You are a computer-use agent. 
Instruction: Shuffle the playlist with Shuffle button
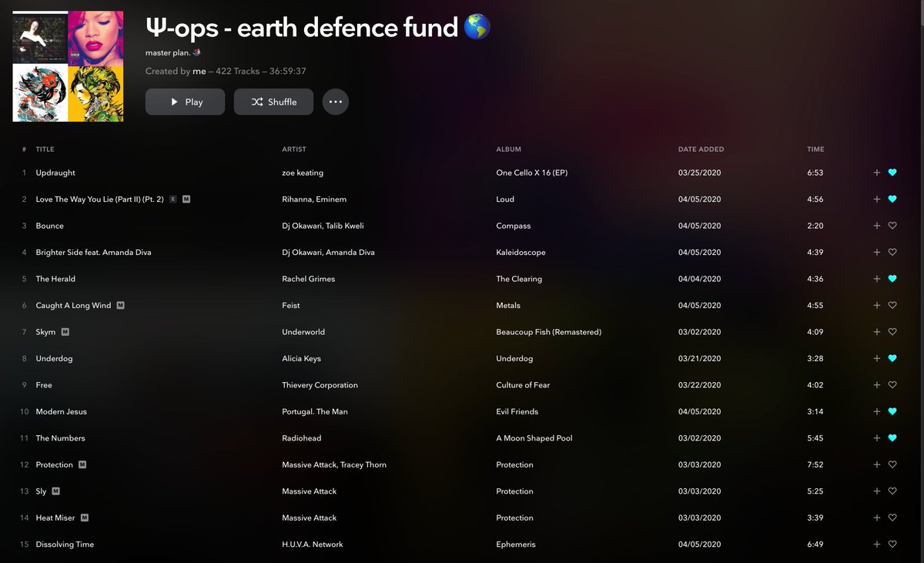click(x=273, y=102)
